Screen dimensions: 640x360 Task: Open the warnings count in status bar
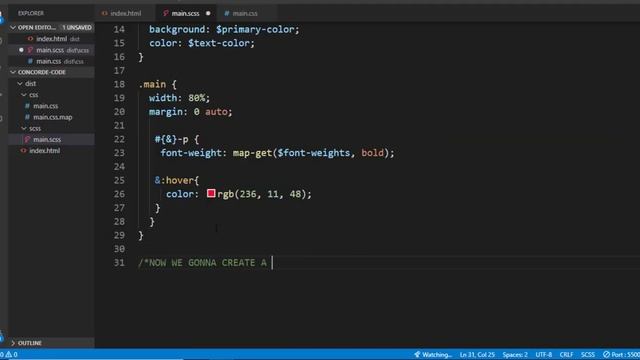click(11, 354)
